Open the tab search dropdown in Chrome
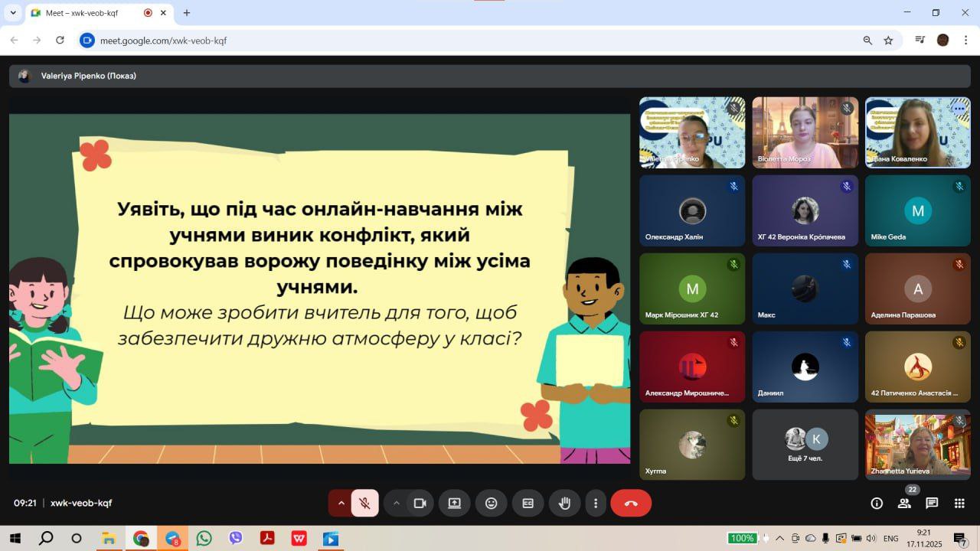This screenshot has width=980, height=551. pos(13,13)
